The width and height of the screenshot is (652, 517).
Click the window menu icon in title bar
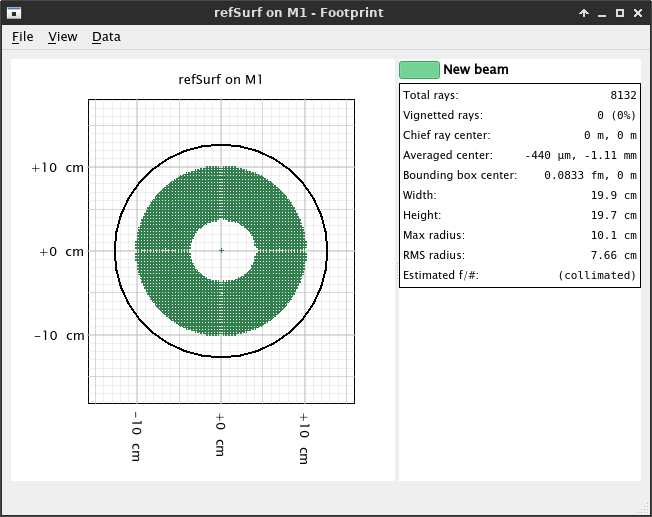pos(14,13)
